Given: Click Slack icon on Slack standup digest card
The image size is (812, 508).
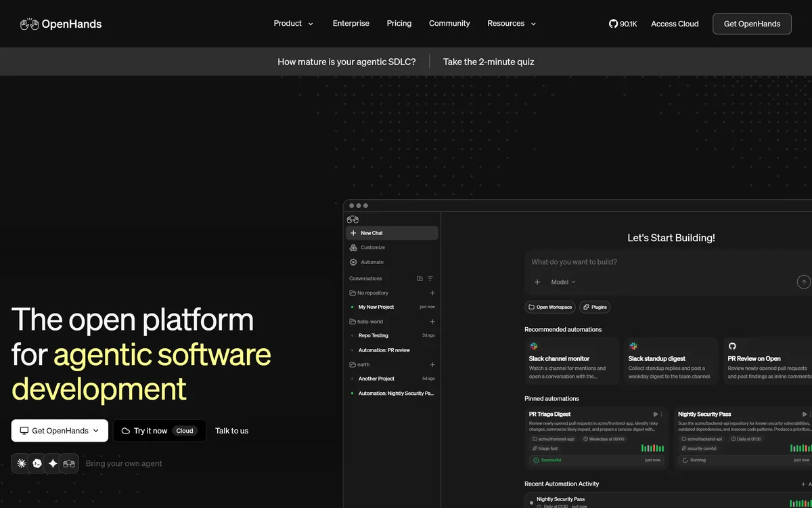Looking at the screenshot, I should 633,346.
